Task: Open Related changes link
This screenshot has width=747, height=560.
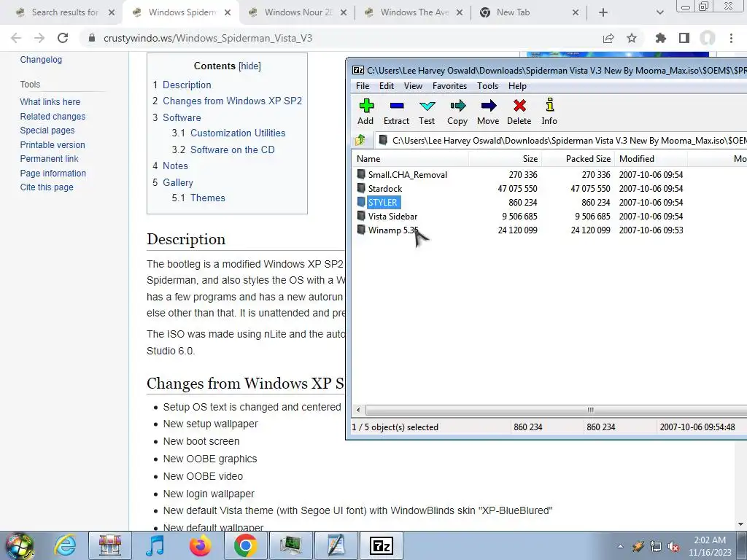Action: tap(53, 116)
